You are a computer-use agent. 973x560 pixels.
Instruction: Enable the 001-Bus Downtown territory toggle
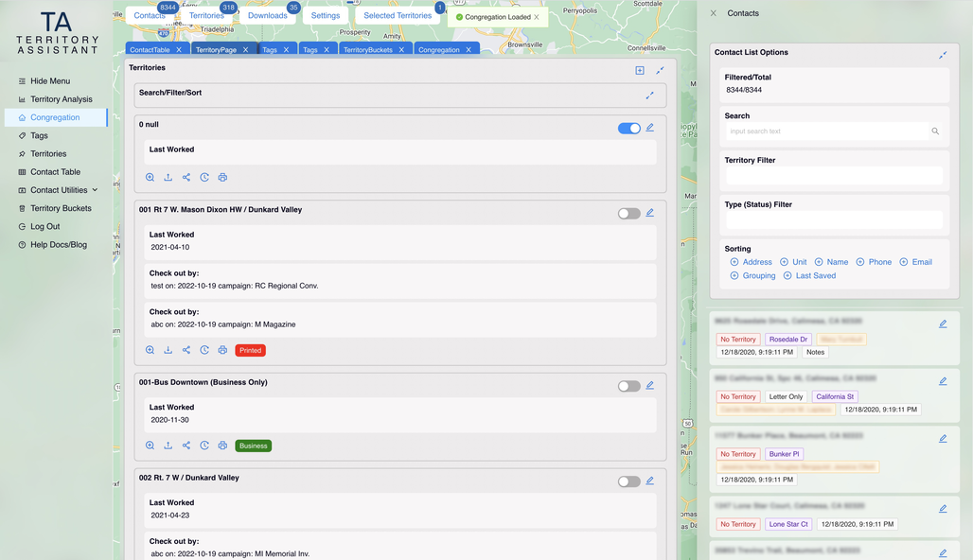pos(628,386)
